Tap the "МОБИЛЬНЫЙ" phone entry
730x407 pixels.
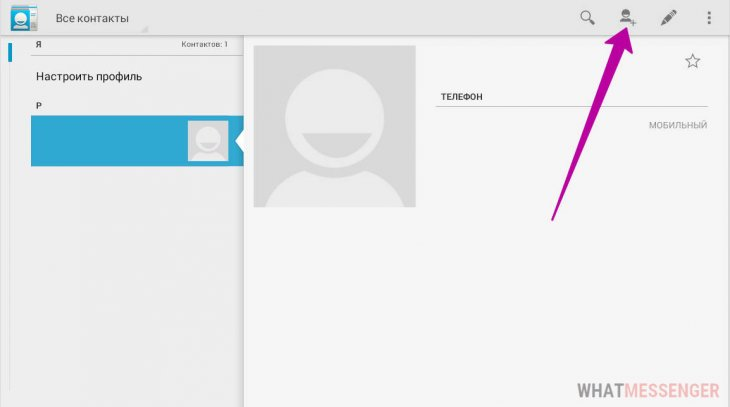click(678, 125)
